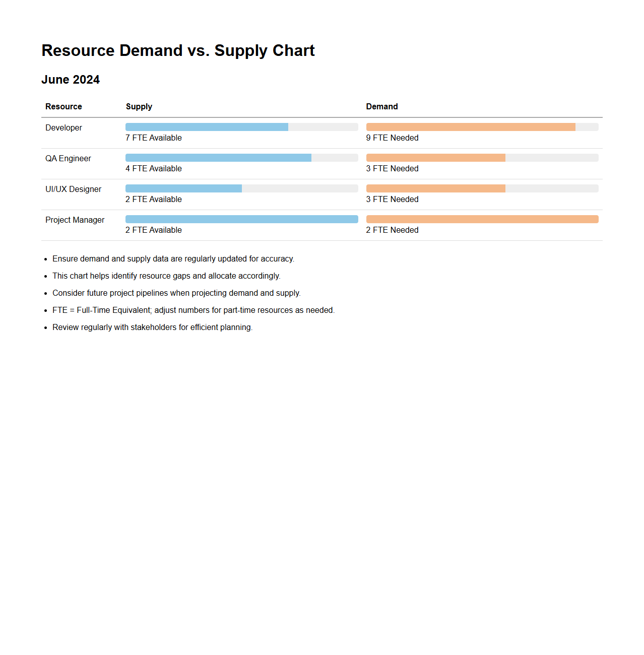Select the QA Engineer supply bar
Viewport: 644px width, 655px height.
click(x=241, y=158)
